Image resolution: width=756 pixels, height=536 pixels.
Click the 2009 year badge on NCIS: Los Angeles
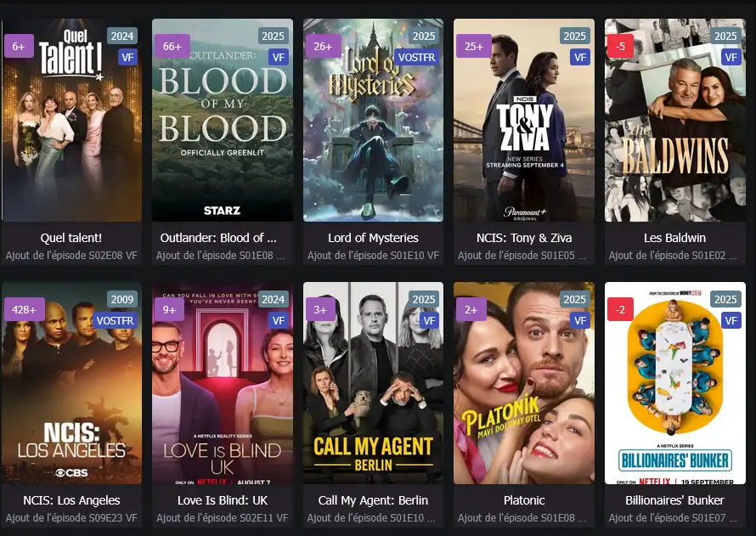click(x=122, y=299)
